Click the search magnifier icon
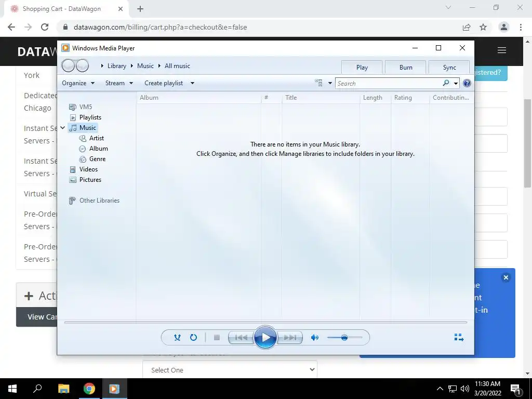 click(x=446, y=83)
